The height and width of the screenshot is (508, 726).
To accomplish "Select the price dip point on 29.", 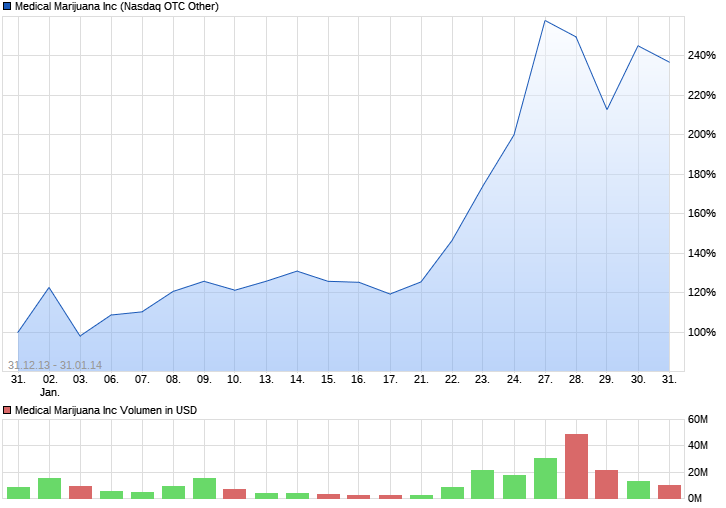I will 607,109.
